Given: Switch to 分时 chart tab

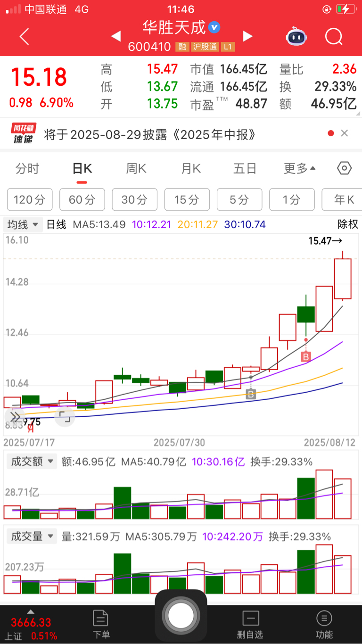Looking at the screenshot, I should point(27,169).
